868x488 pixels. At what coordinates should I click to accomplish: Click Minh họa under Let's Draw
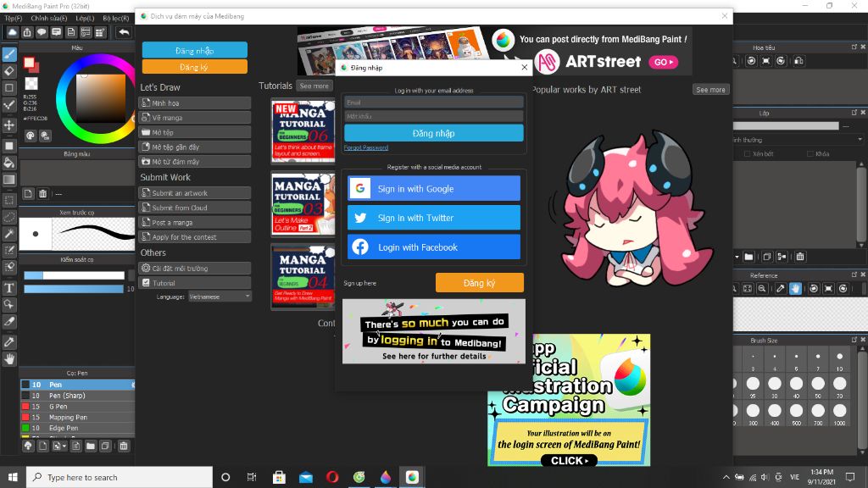tap(195, 103)
